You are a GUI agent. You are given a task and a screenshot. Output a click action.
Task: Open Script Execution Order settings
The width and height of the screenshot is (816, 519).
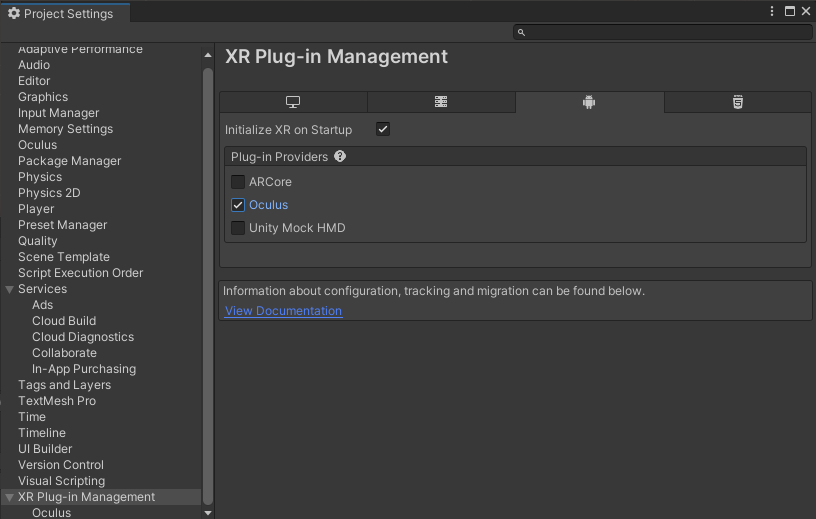click(80, 273)
